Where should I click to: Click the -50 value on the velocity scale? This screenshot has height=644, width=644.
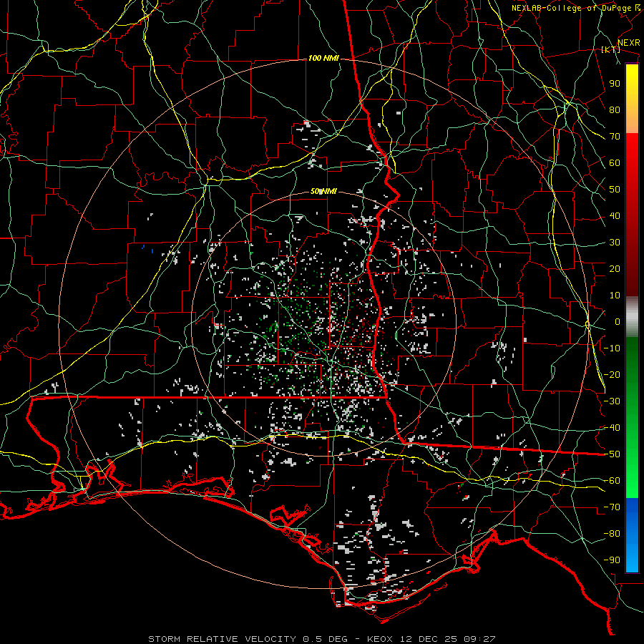612,454
